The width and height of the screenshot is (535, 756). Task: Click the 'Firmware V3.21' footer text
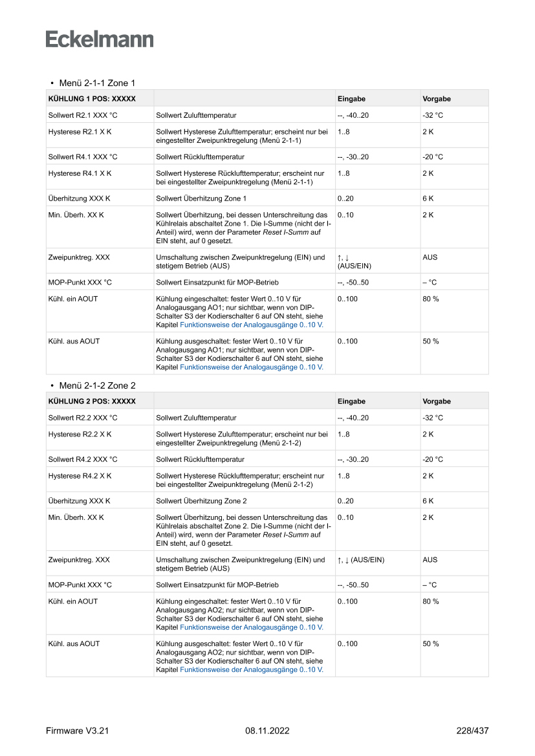click(x=78, y=731)
